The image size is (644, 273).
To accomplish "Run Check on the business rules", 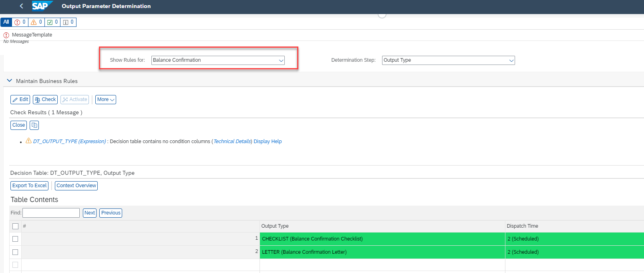I will [x=45, y=99].
